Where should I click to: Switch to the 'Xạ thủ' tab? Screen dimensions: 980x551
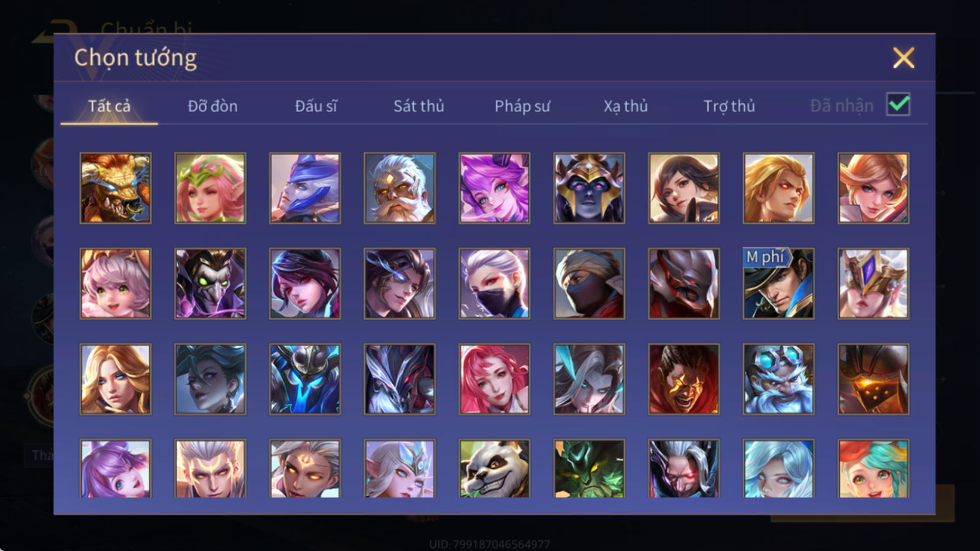coord(625,106)
